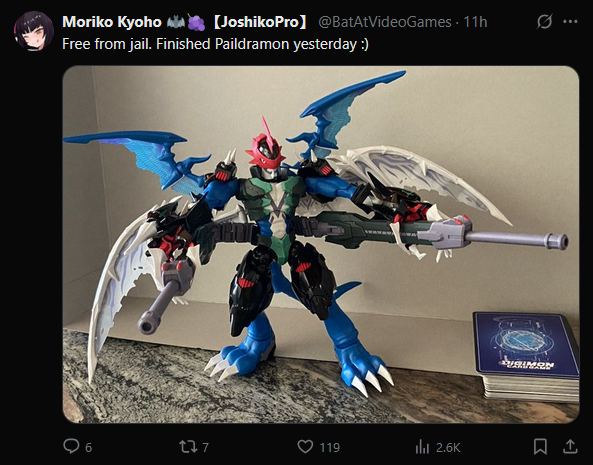This screenshot has height=465, width=593.
Task: View post analytics bar chart icon
Action: [422, 447]
